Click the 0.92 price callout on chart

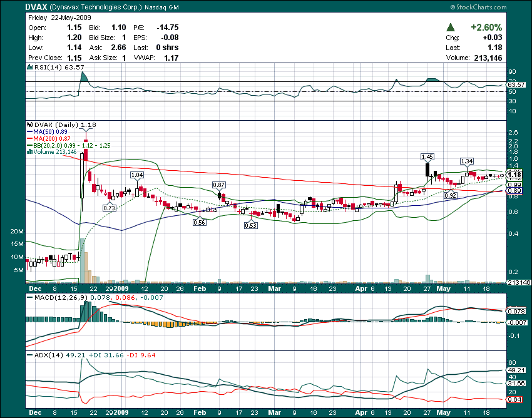point(450,195)
